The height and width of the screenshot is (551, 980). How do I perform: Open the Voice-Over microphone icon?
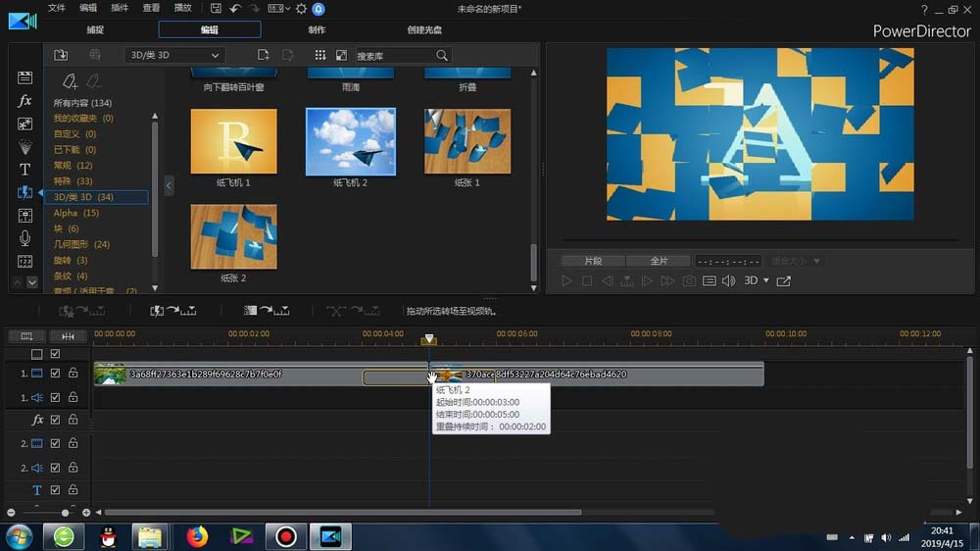click(x=25, y=238)
